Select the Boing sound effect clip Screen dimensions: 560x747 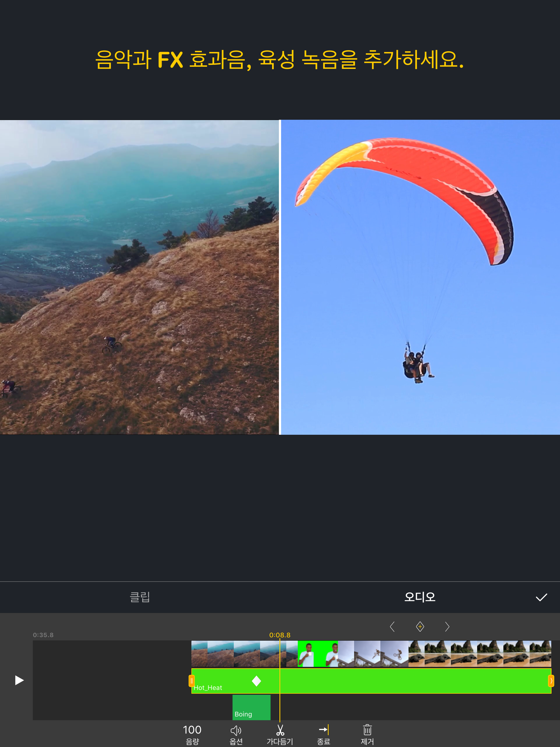[x=251, y=707]
